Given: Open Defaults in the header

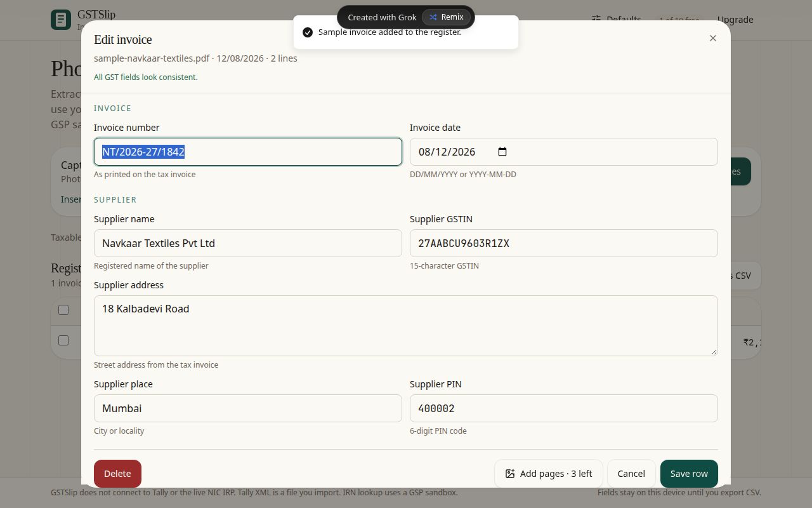Looking at the screenshot, I should 616,19.
